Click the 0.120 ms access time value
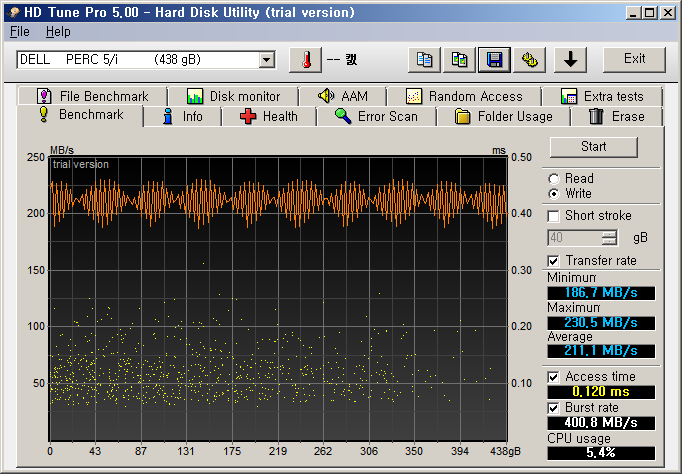The height and width of the screenshot is (474, 682). 601,392
